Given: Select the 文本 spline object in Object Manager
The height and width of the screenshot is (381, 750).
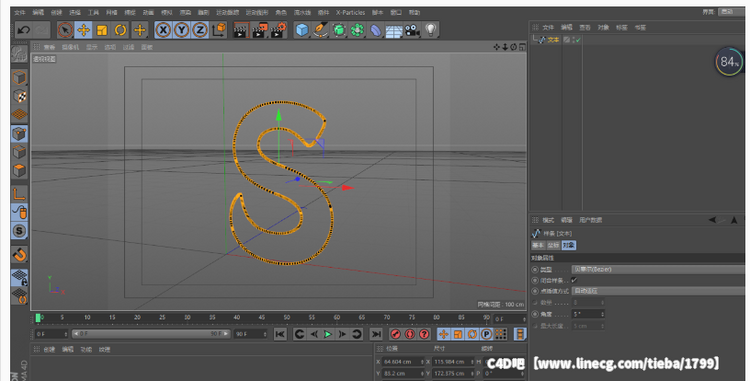Looking at the screenshot, I should (x=552, y=40).
